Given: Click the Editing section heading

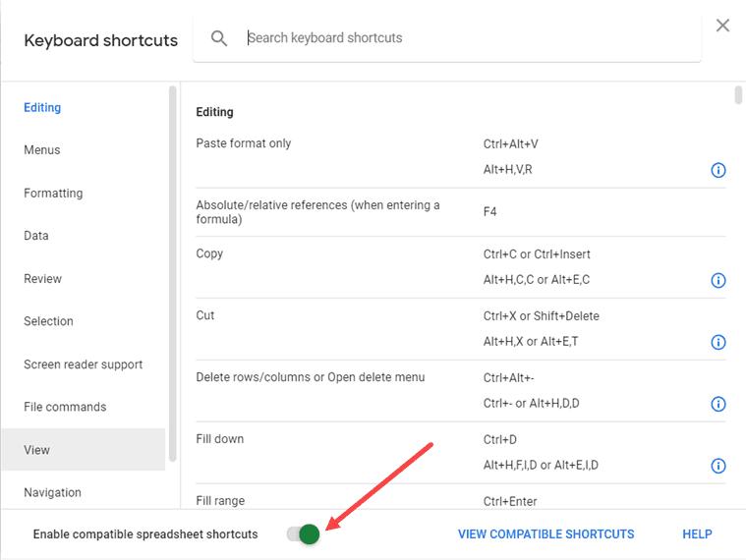Looking at the screenshot, I should 214,112.
